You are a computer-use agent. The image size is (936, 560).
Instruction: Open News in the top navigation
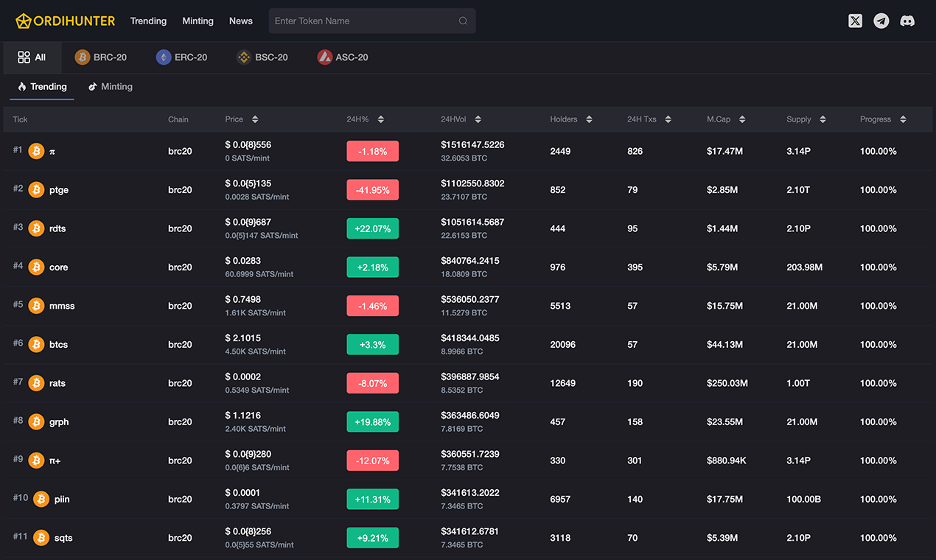241,21
